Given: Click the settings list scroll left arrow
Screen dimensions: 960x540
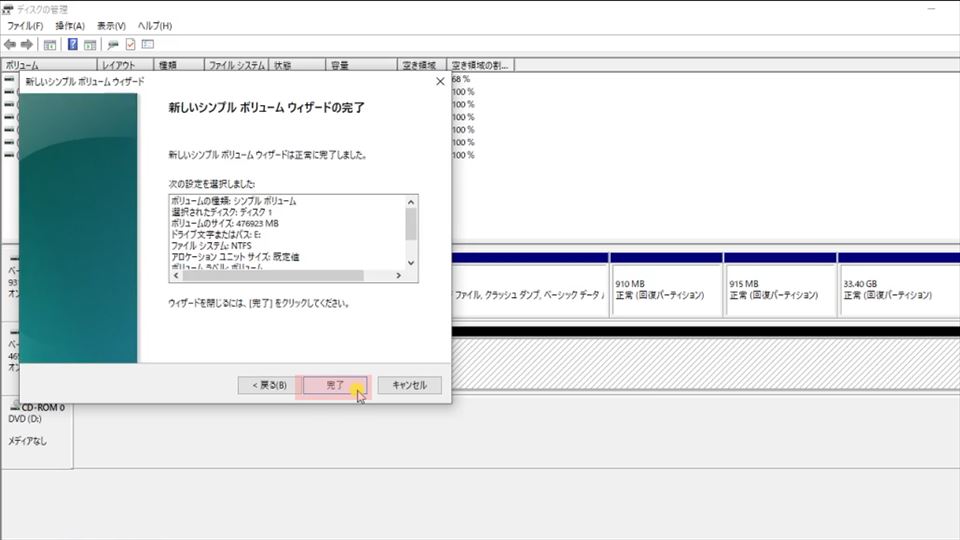Looking at the screenshot, I should [x=176, y=276].
